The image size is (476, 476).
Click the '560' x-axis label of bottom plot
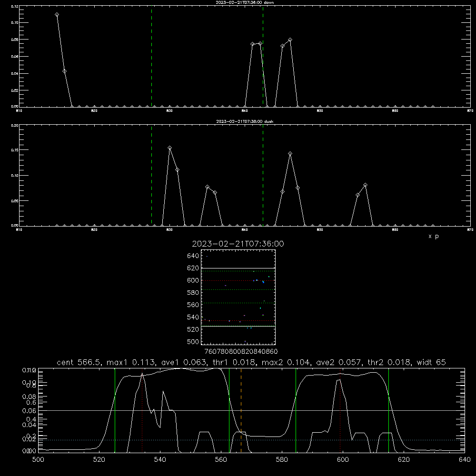(x=221, y=460)
